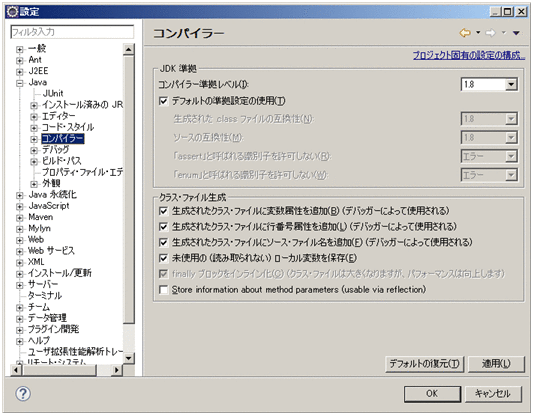Click the forward navigation arrow icon

click(490, 33)
